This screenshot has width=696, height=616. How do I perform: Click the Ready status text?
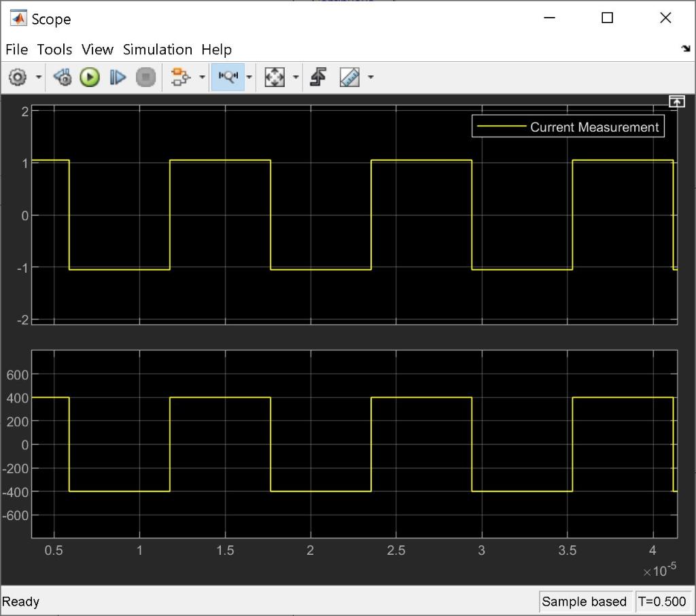[20, 601]
